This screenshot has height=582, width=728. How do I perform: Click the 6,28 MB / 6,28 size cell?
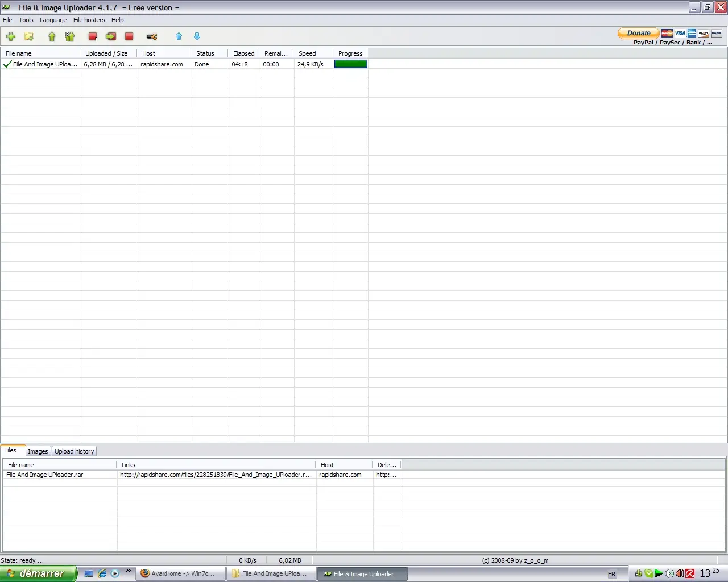[108, 64]
